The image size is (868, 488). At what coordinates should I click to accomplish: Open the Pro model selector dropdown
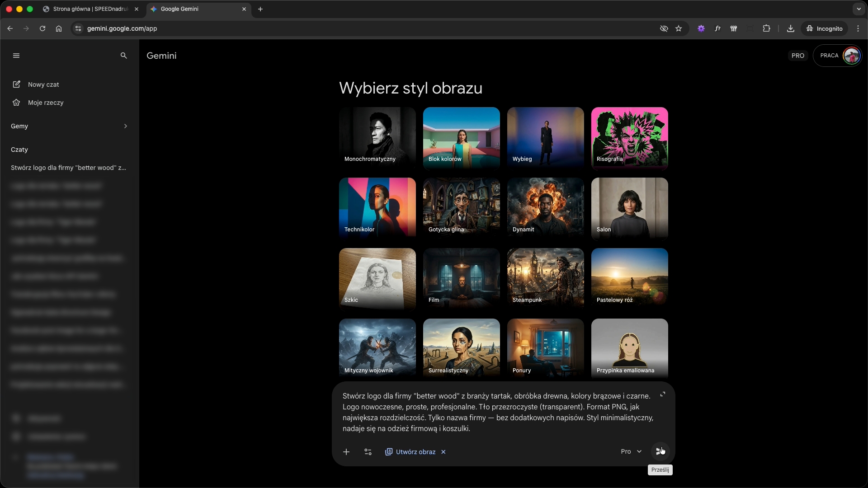[x=631, y=451]
